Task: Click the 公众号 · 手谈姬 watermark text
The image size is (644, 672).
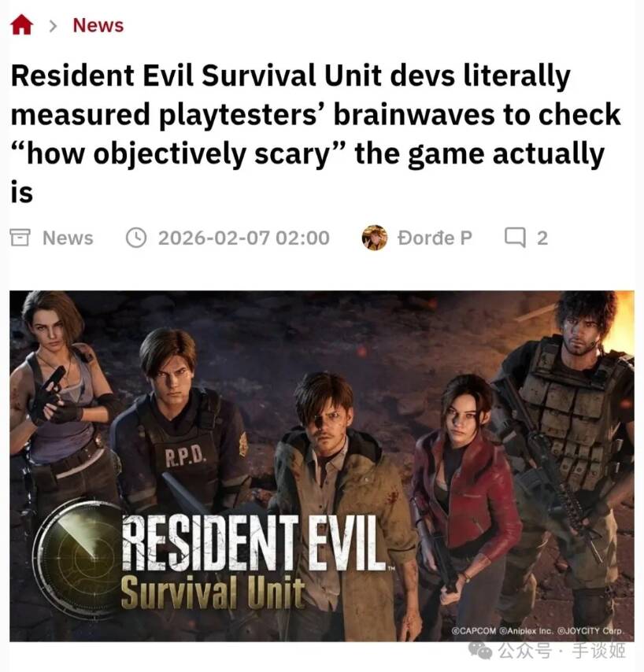Action: click(x=561, y=651)
